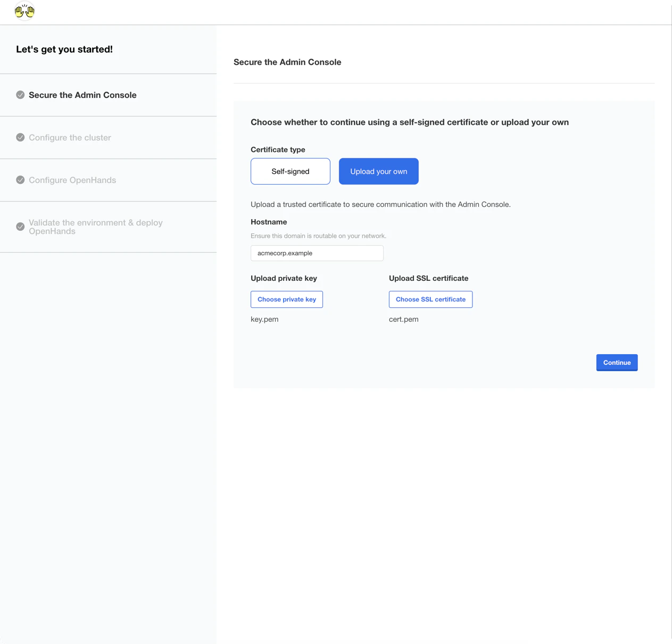Select the Self-signed certificate type

290,171
